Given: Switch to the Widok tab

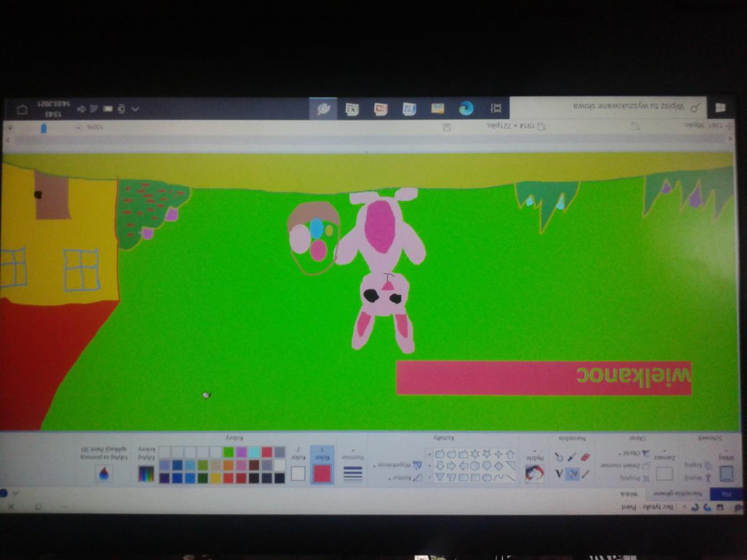Looking at the screenshot, I should pyautogui.click(x=627, y=493).
